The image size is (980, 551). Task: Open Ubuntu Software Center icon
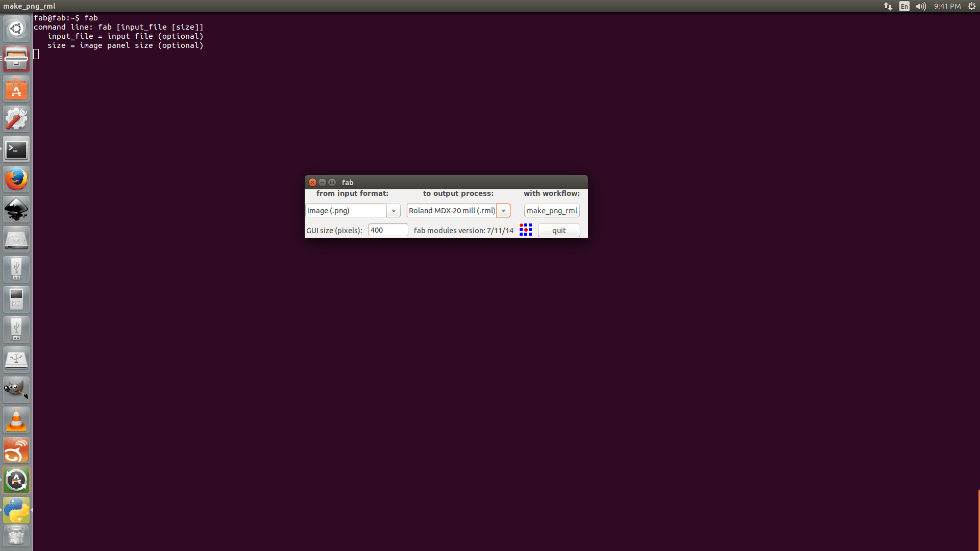(16, 89)
